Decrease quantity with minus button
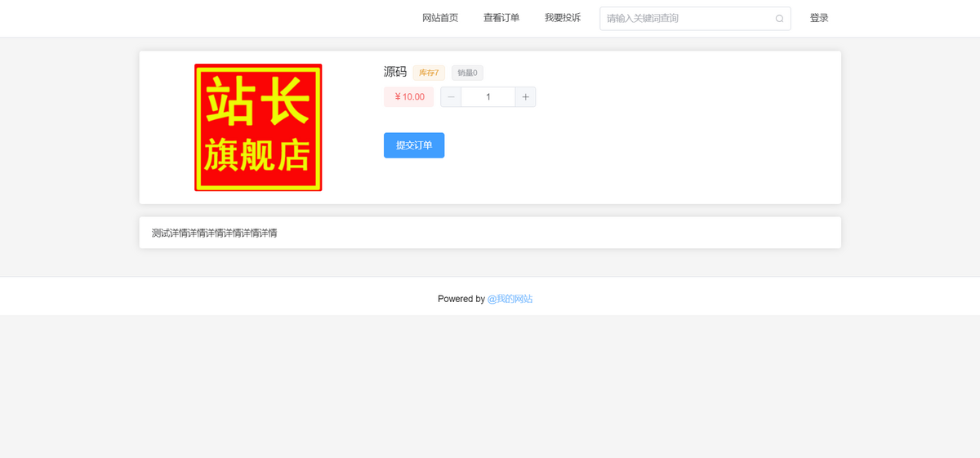Image resolution: width=980 pixels, height=458 pixels. (x=451, y=97)
